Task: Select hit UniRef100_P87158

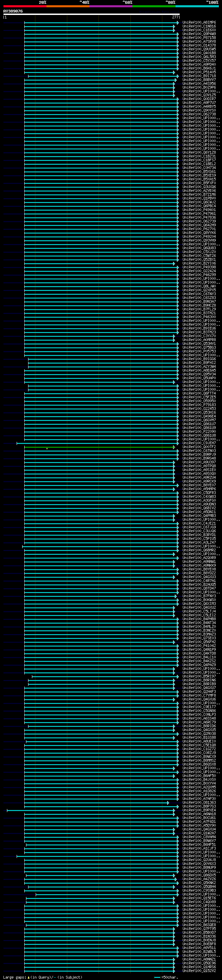Action: coord(199,38)
